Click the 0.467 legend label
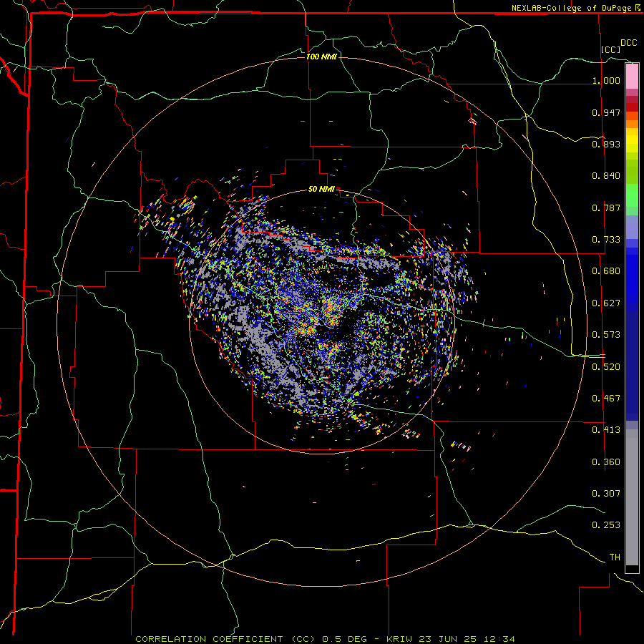The width and height of the screenshot is (644, 644). tap(606, 399)
